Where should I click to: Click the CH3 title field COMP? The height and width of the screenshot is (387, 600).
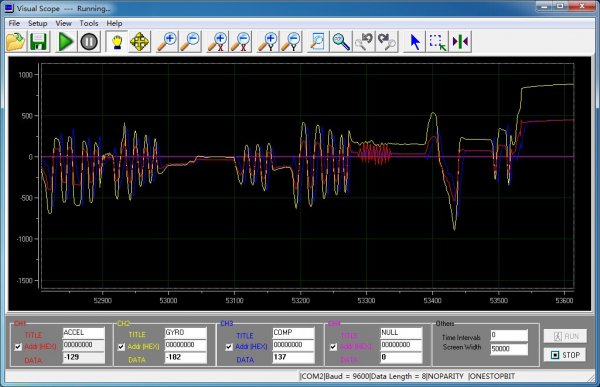pyautogui.click(x=293, y=333)
